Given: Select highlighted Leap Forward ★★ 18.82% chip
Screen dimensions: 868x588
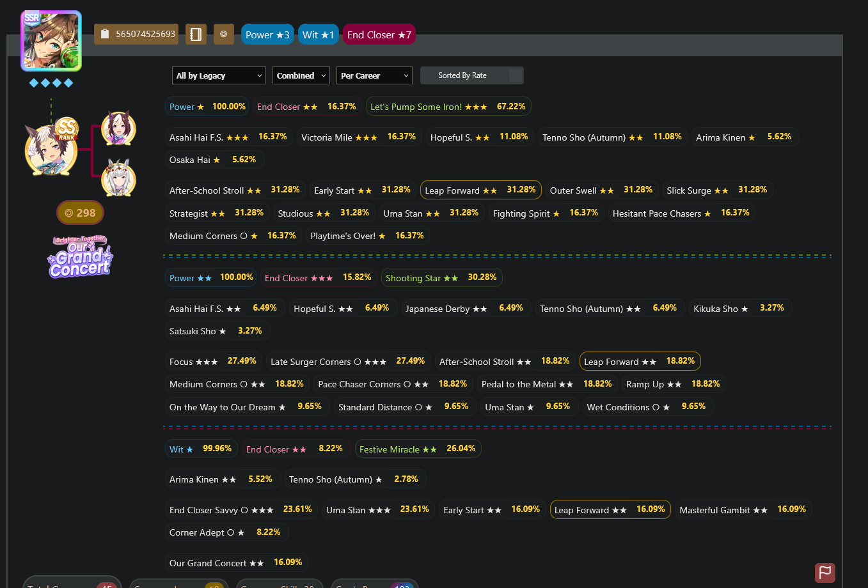Looking at the screenshot, I should pos(640,361).
